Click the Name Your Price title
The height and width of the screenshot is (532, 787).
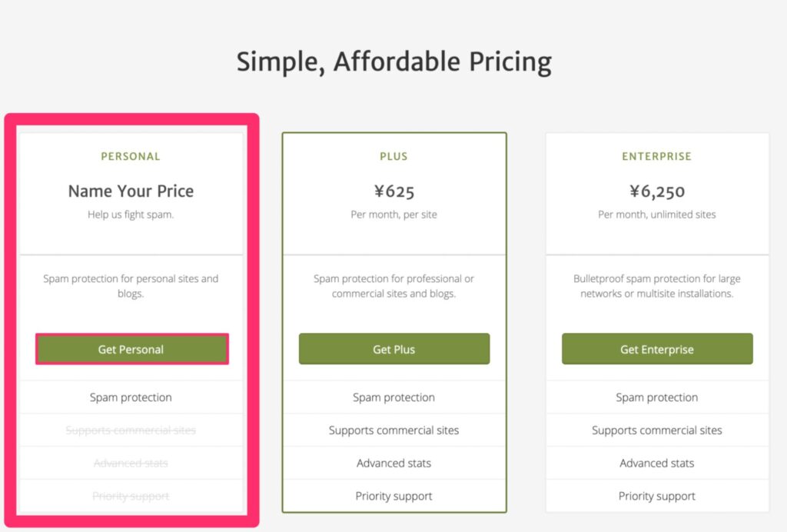click(131, 191)
